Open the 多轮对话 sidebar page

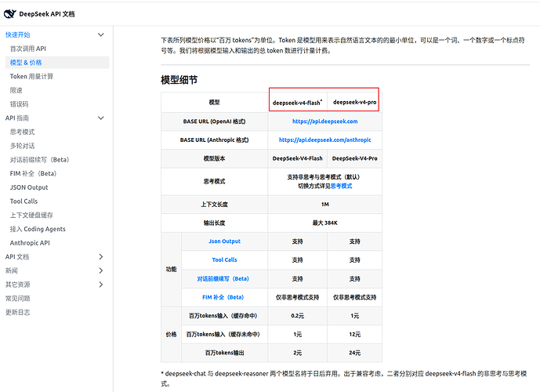[22, 146]
